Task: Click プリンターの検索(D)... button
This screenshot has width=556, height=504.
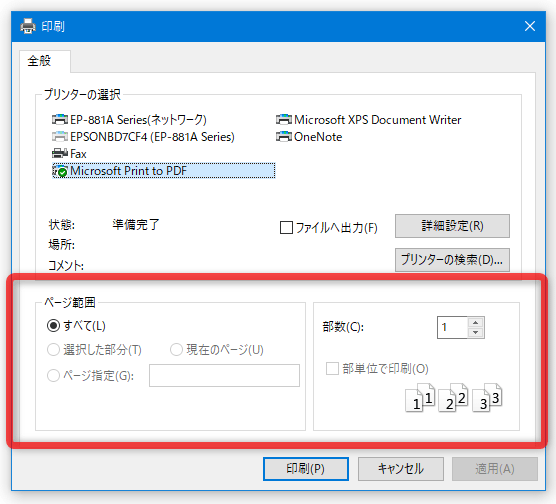Action: tap(452, 260)
